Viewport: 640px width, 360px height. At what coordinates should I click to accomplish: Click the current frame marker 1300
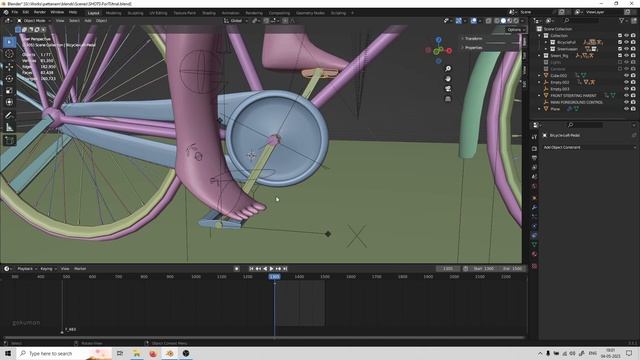coord(274,277)
